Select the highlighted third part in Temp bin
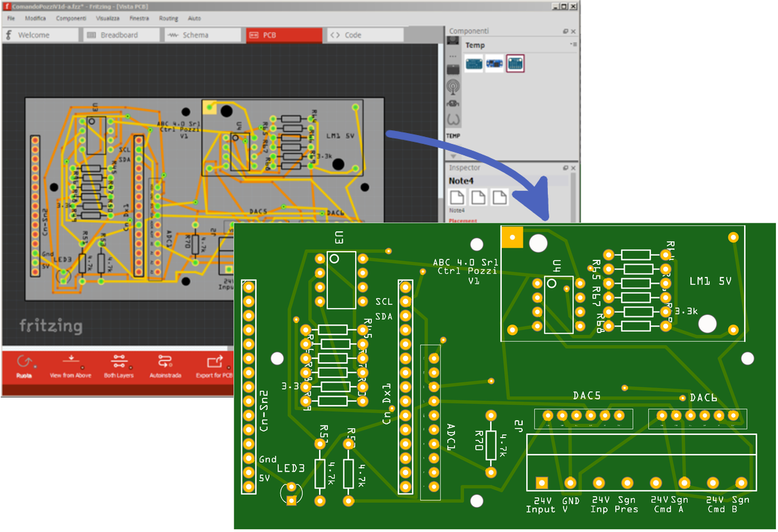The height and width of the screenshot is (532, 778). click(x=515, y=64)
